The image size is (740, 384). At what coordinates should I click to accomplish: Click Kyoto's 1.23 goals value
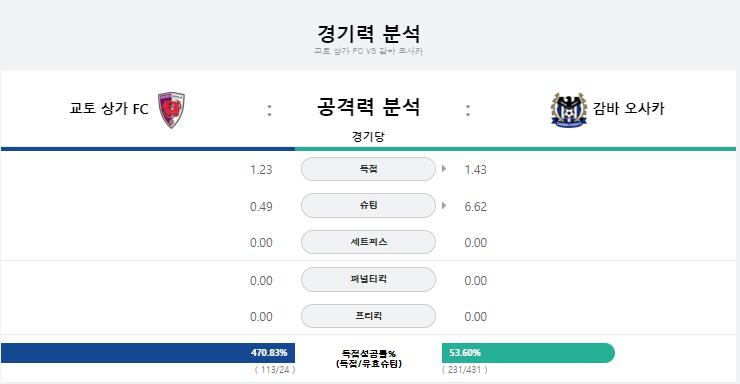click(261, 170)
